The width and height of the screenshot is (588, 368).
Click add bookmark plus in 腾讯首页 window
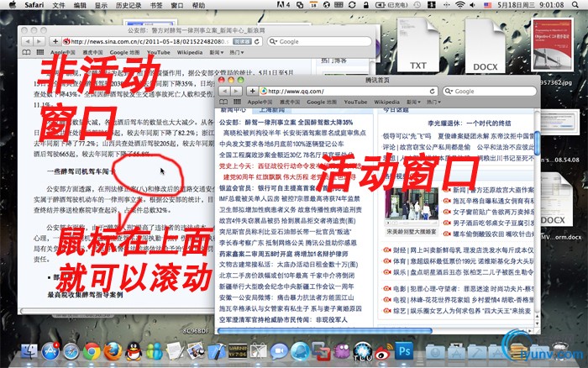click(252, 91)
